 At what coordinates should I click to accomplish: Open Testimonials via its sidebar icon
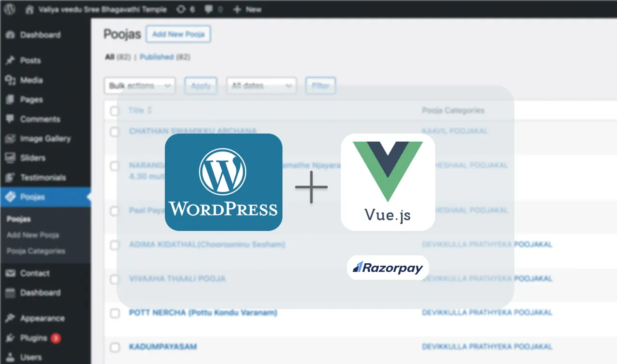11,177
